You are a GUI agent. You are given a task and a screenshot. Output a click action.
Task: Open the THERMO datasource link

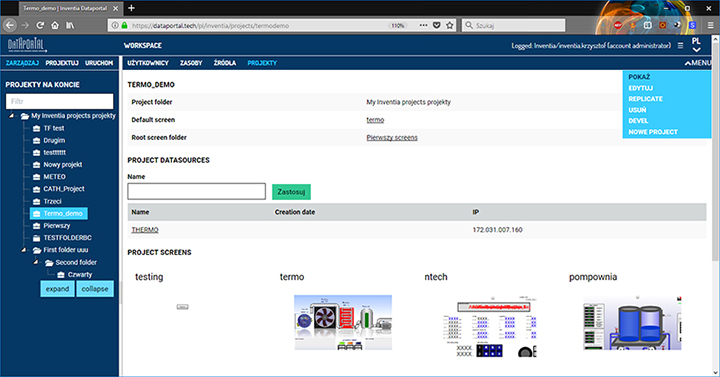click(145, 230)
